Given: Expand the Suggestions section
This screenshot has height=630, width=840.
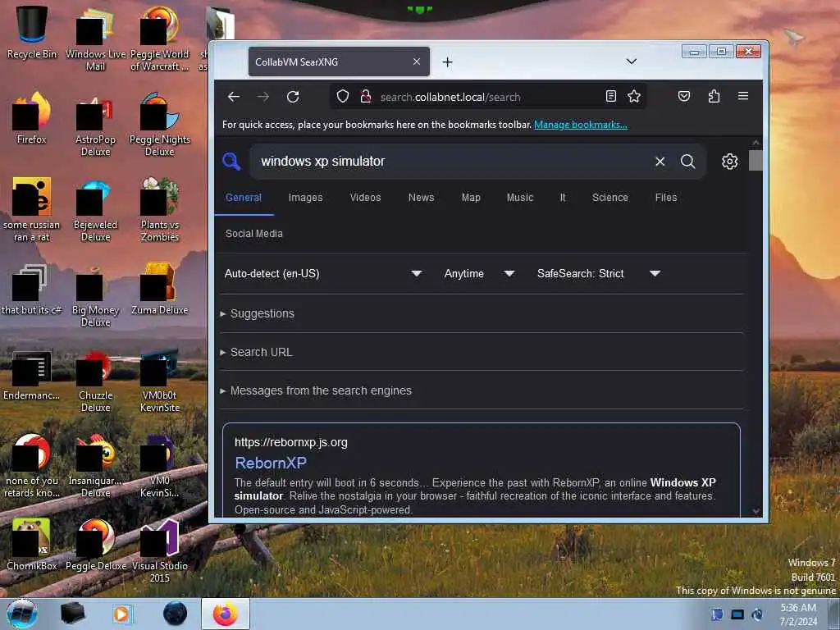Looking at the screenshot, I should [x=257, y=313].
